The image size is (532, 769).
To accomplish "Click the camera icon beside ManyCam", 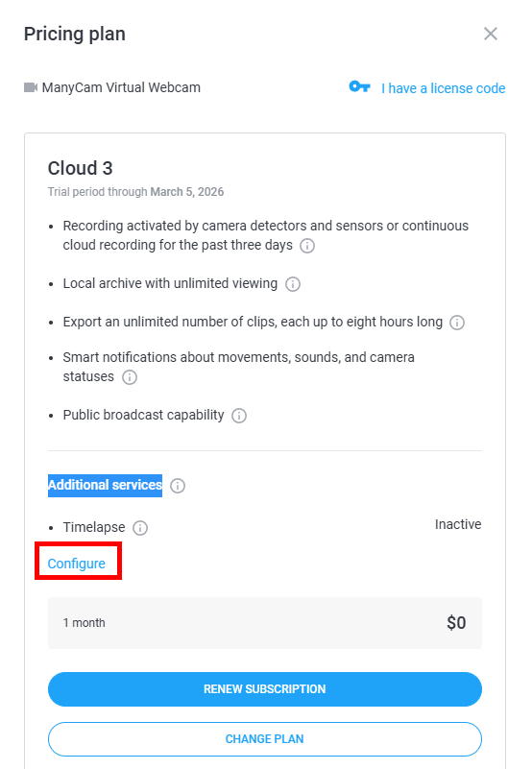I will [31, 87].
